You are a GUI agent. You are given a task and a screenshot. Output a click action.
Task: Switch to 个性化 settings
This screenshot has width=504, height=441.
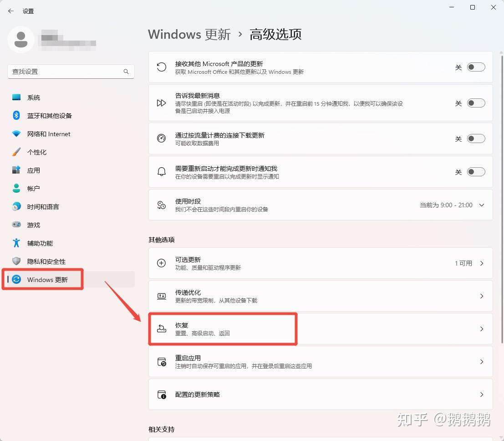pyautogui.click(x=71, y=152)
